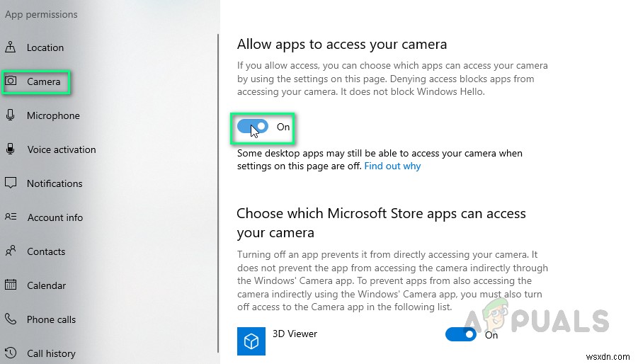Click the Notifications icon in sidebar
Screen dimensions: 638x364
click(11, 183)
